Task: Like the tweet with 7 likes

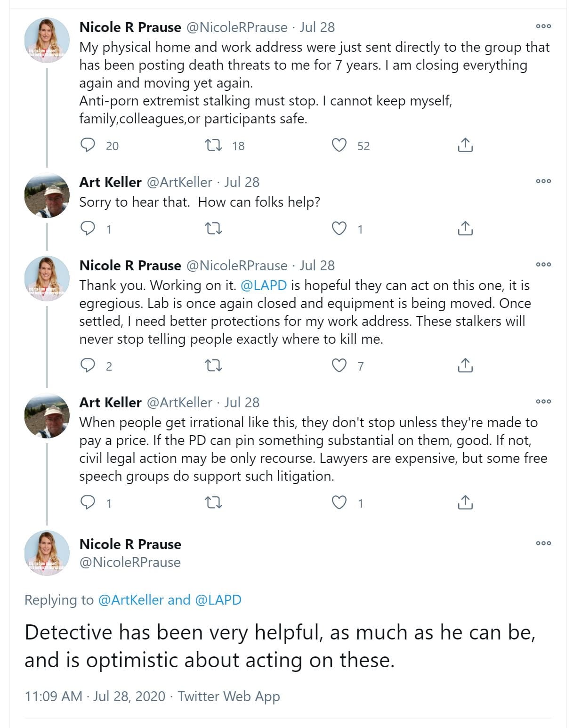Action: click(339, 365)
